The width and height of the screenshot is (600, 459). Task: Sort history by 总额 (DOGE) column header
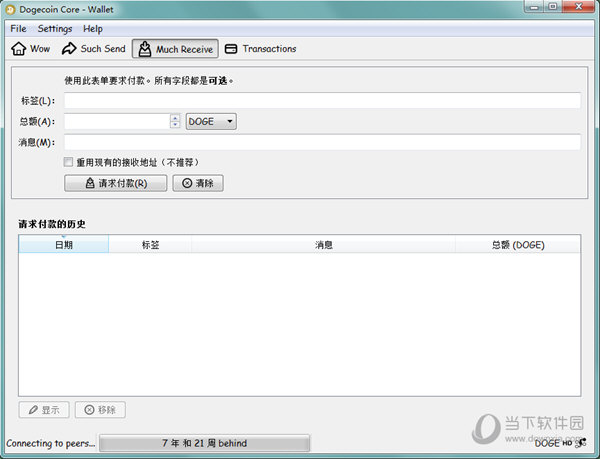coord(518,244)
